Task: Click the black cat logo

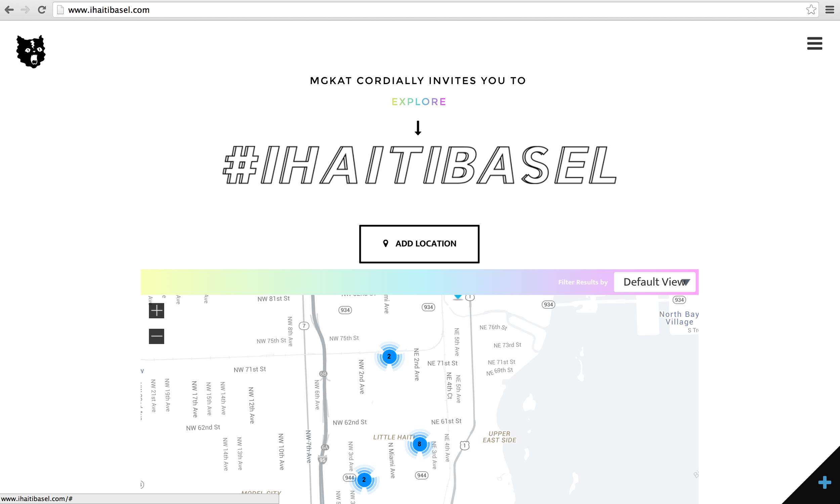Action: 31,52
